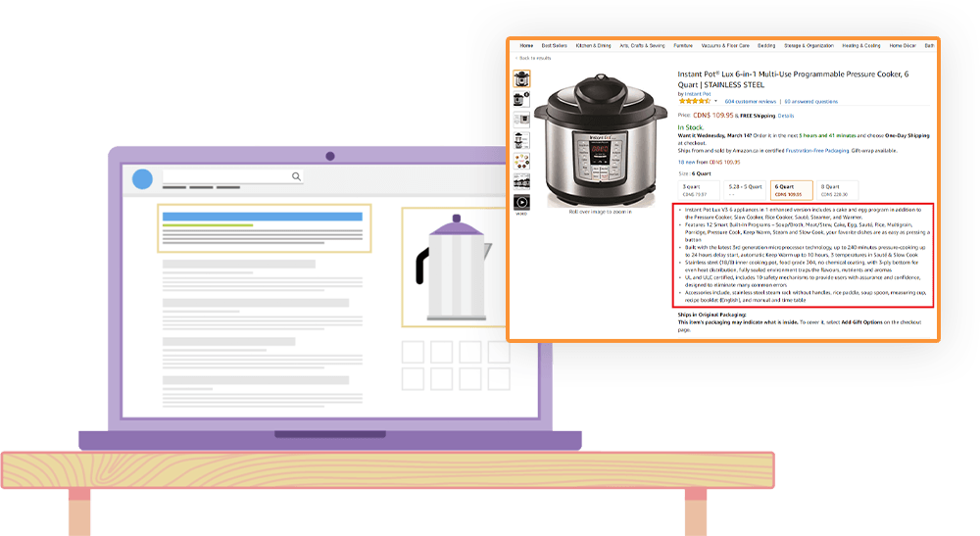
Task: Open Kitchen & Dining category
Action: 593,46
